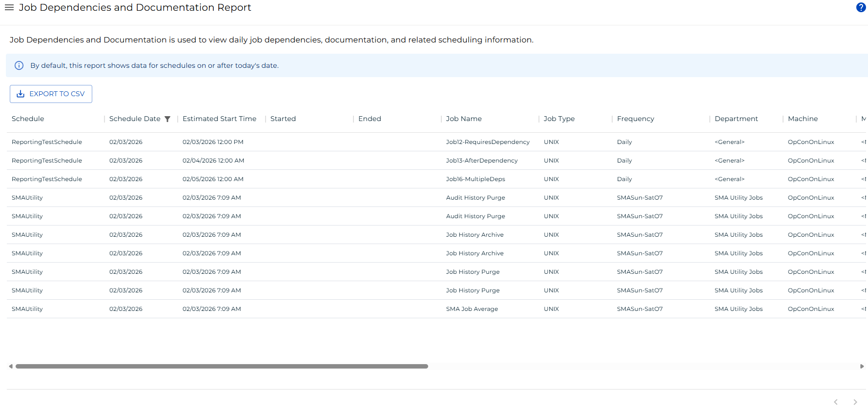Sort by the Machine column header
This screenshot has height=411, width=868.
803,119
